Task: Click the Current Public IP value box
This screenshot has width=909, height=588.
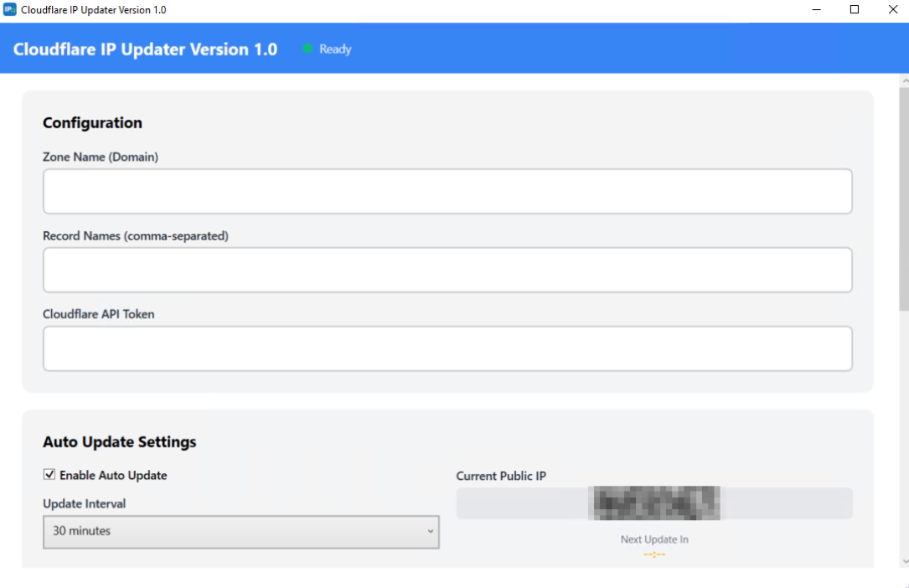Action: [654, 503]
